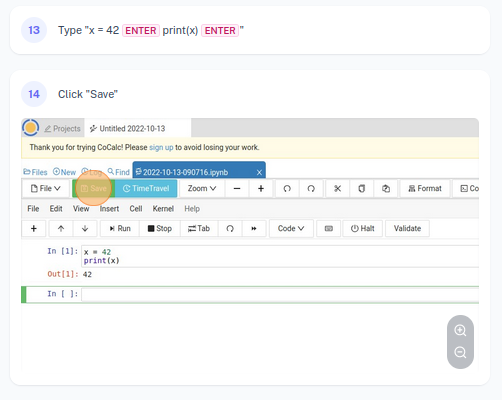Move cell down with arrow icon
Image resolution: width=502 pixels, height=400 pixels.
(x=85, y=228)
